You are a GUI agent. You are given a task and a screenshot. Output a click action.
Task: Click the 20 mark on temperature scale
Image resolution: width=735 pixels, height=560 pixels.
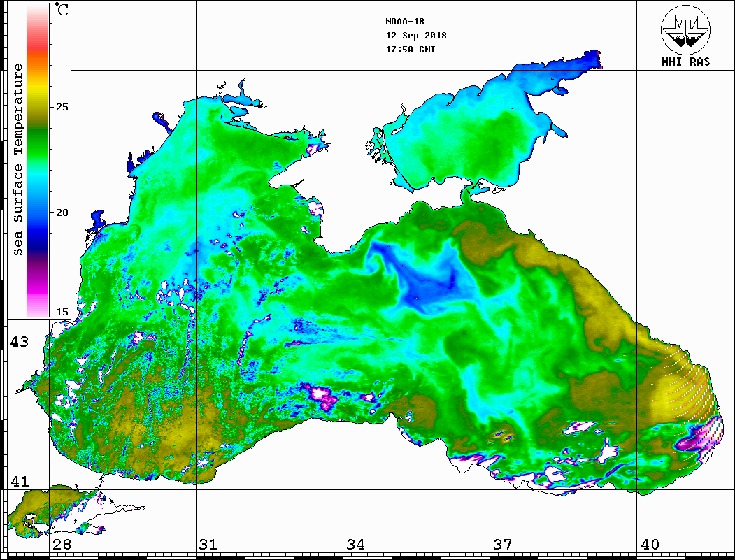point(62,213)
